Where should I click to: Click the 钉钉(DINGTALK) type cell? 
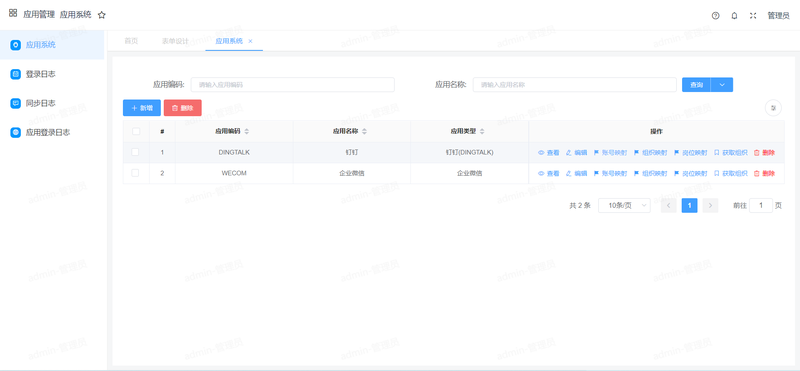click(x=469, y=152)
